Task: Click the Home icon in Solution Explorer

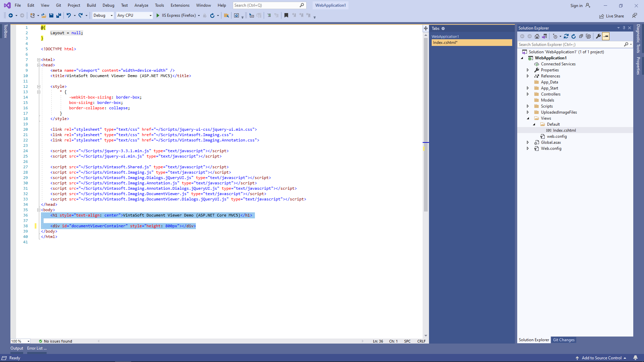Action: tap(537, 36)
